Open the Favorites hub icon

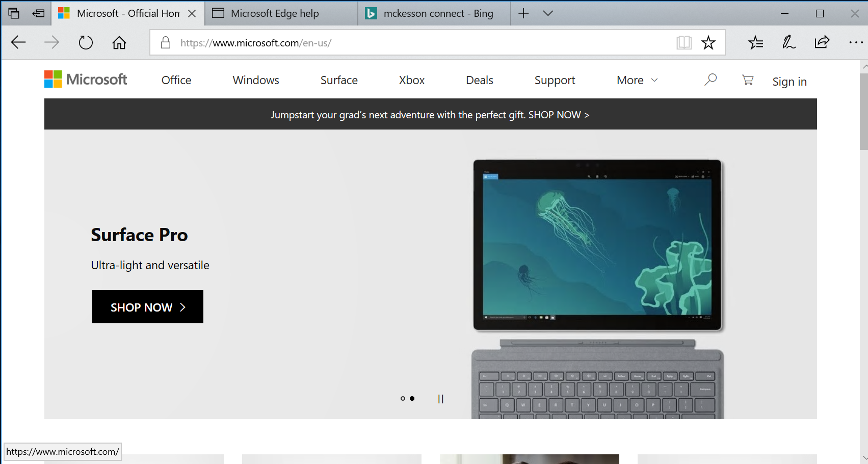(x=756, y=42)
